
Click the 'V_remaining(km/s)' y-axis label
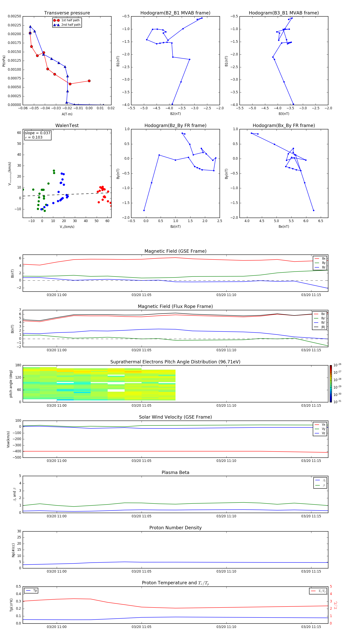coord(10,173)
